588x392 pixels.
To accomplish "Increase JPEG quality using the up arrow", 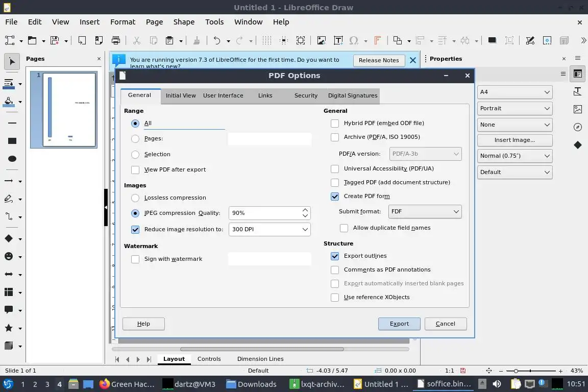I will (305, 210).
